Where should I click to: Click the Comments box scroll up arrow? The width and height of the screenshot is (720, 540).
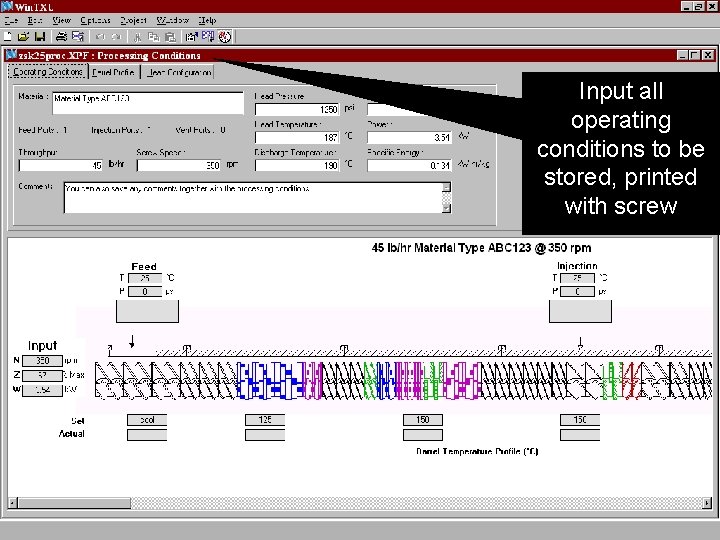click(446, 187)
